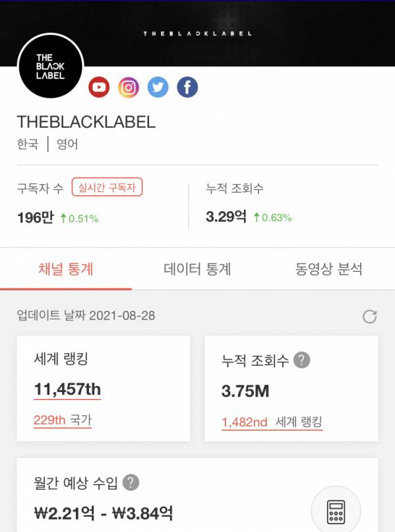Open the Twitter profile icon

coord(158,87)
